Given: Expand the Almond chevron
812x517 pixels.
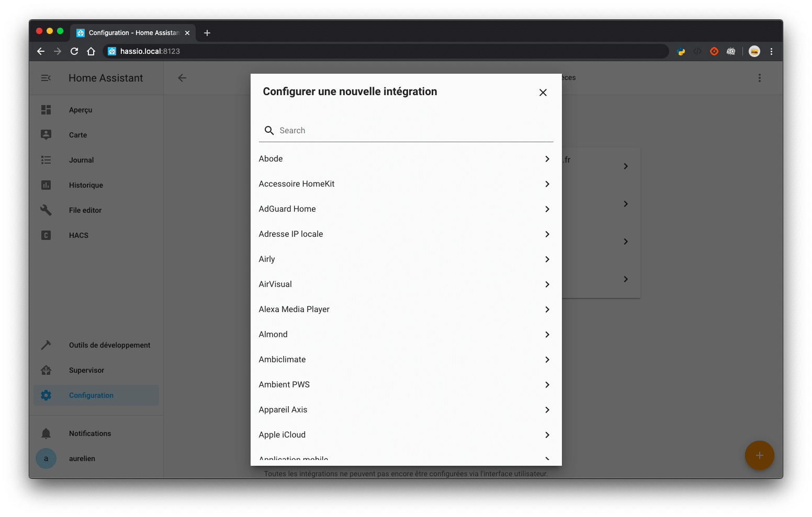Looking at the screenshot, I should tap(547, 335).
